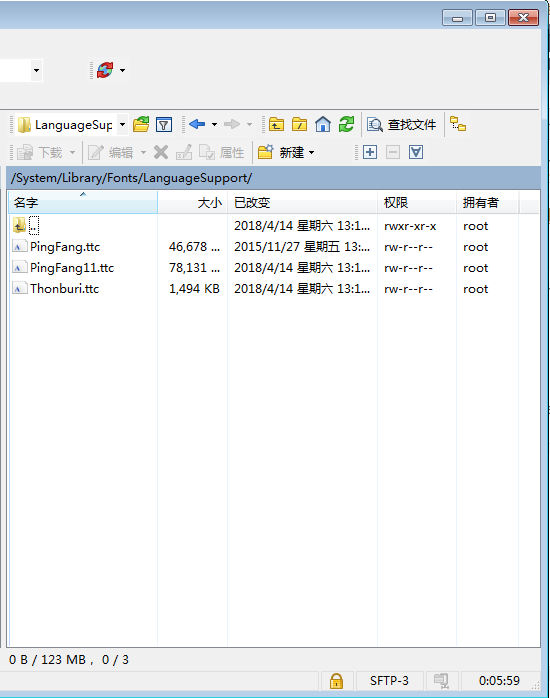Maximize the window

490,18
